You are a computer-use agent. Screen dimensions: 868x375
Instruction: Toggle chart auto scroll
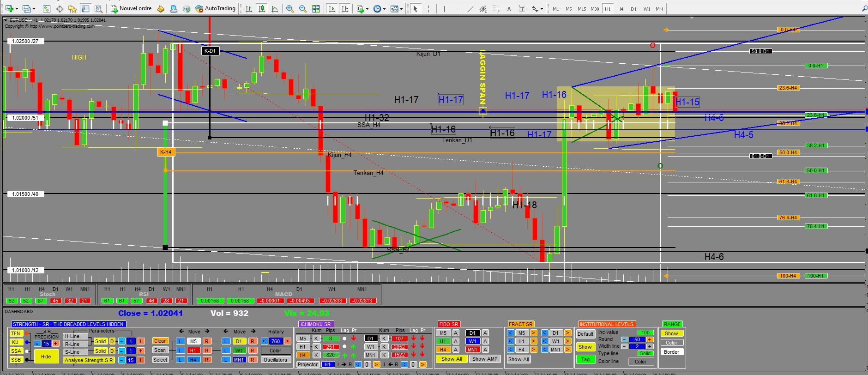[x=332, y=9]
